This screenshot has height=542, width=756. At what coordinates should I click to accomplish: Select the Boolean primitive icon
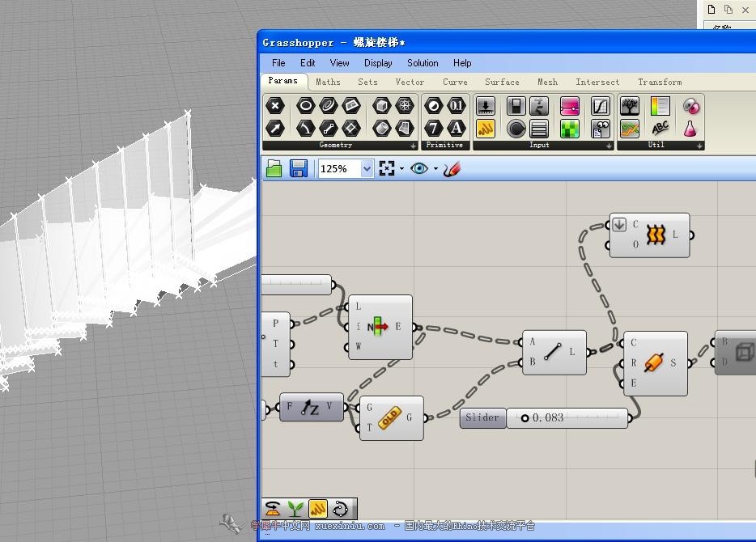tap(434, 105)
